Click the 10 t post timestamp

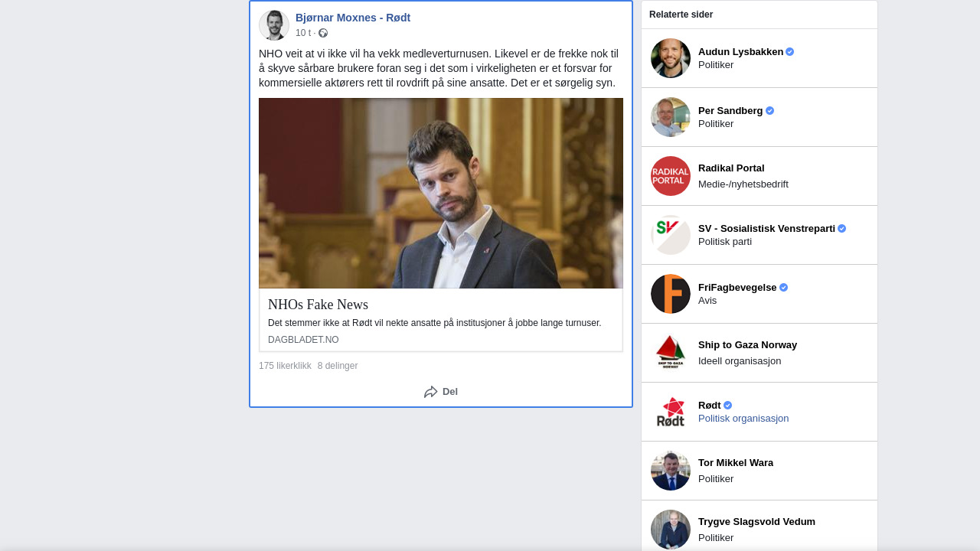pos(303,33)
